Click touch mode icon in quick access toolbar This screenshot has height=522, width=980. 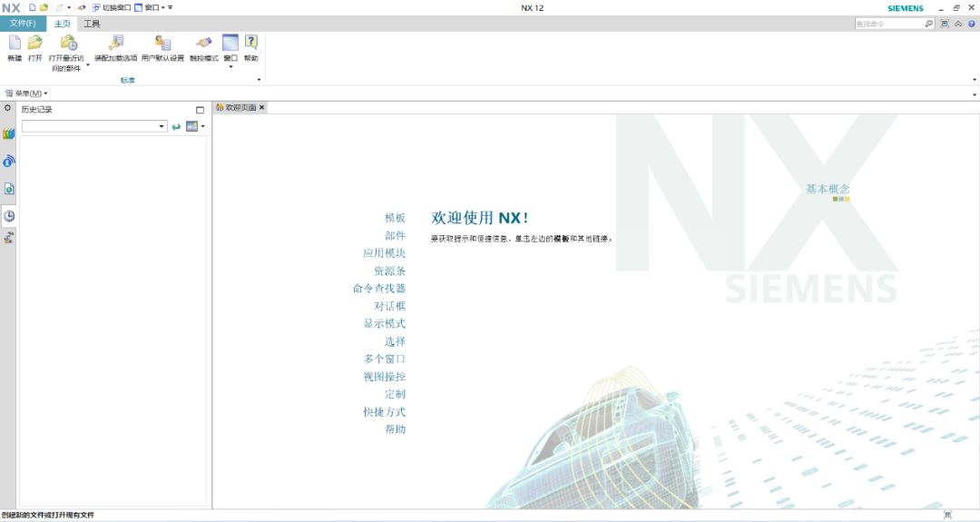pyautogui.click(x=82, y=7)
